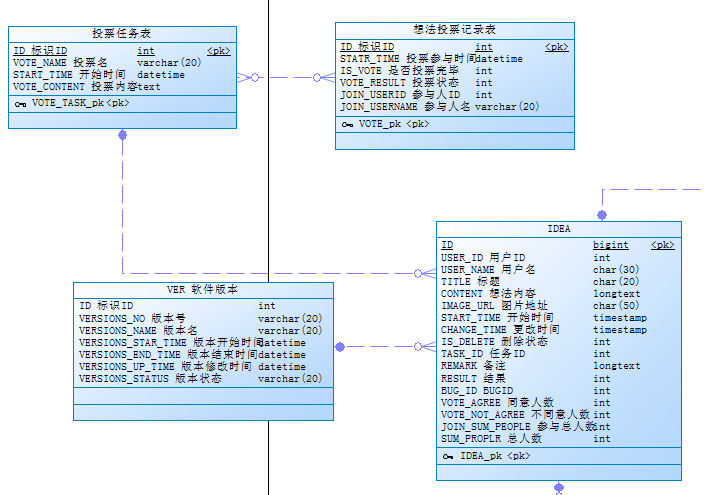Click varchar(20) type of VERSIONS_STATUS

coord(290,379)
